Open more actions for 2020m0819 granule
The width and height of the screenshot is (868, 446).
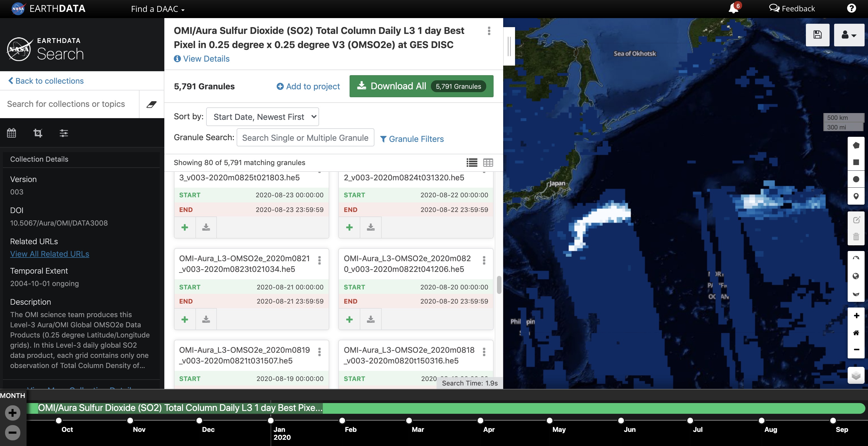(319, 352)
